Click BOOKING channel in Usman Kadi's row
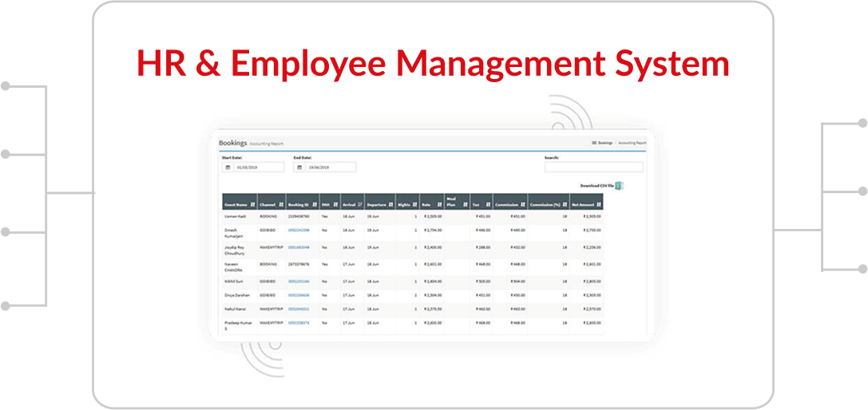Viewport: 868px width, 410px height. tap(268, 216)
